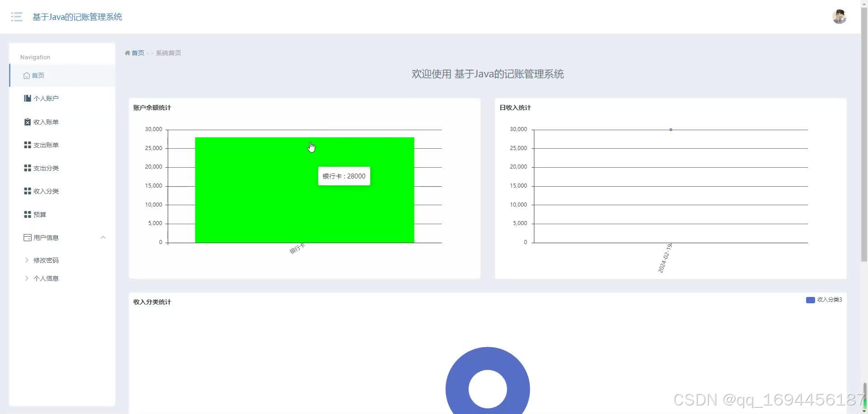Click the data point on 日收入统计 chart
The width and height of the screenshot is (868, 414).
click(670, 129)
